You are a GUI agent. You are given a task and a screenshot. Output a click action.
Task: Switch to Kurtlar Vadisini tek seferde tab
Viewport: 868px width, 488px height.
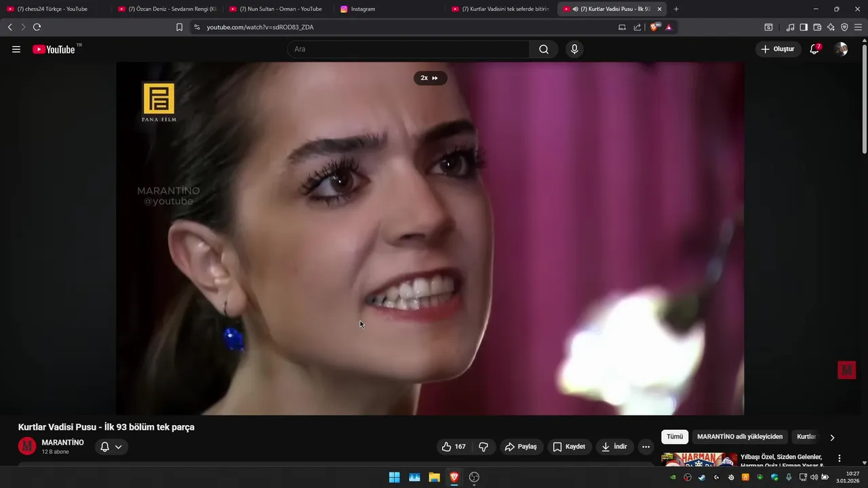pyautogui.click(x=500, y=9)
